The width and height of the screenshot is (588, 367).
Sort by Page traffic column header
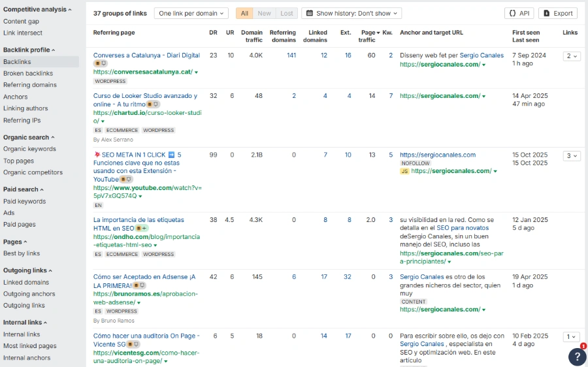(369, 37)
